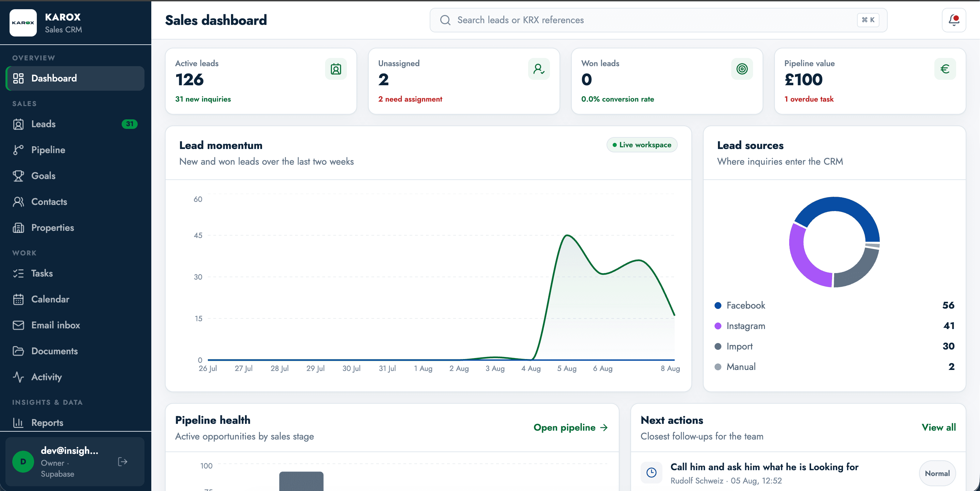The width and height of the screenshot is (980, 491).
Task: Click the Tasks checklist icon
Action: tap(18, 273)
